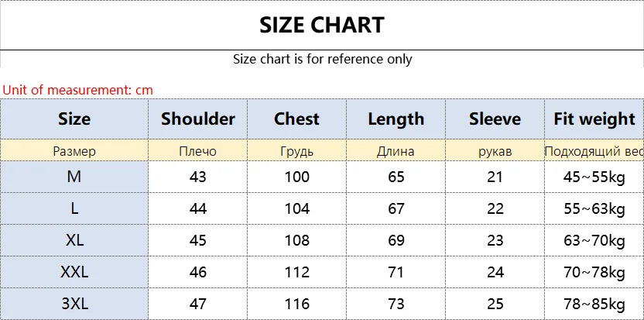
Task: Select the Размер subheader cell
Action: (74, 151)
